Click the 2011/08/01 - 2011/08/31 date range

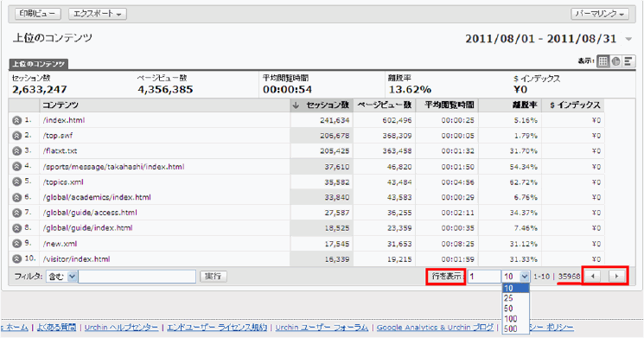tap(540, 39)
